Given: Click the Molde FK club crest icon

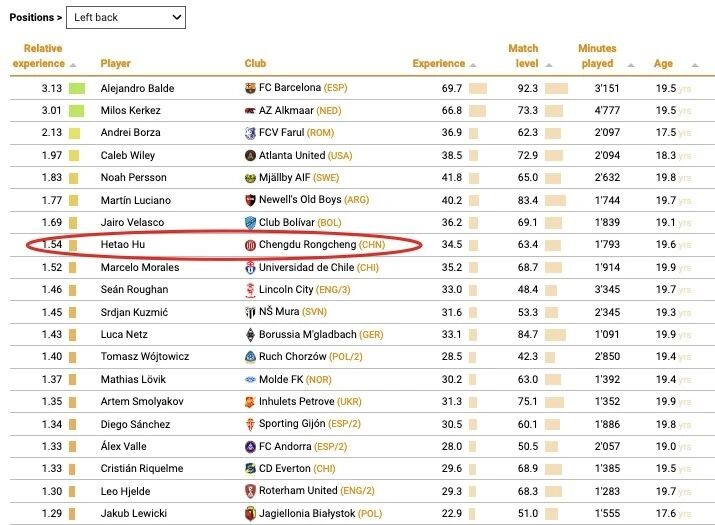Looking at the screenshot, I should tap(250, 379).
